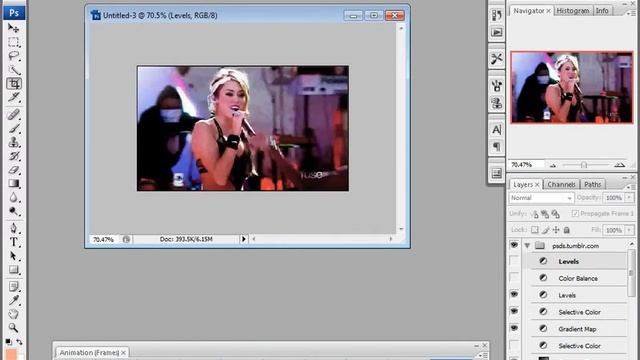
Task: Select the Gradient tool
Action: coord(13,184)
